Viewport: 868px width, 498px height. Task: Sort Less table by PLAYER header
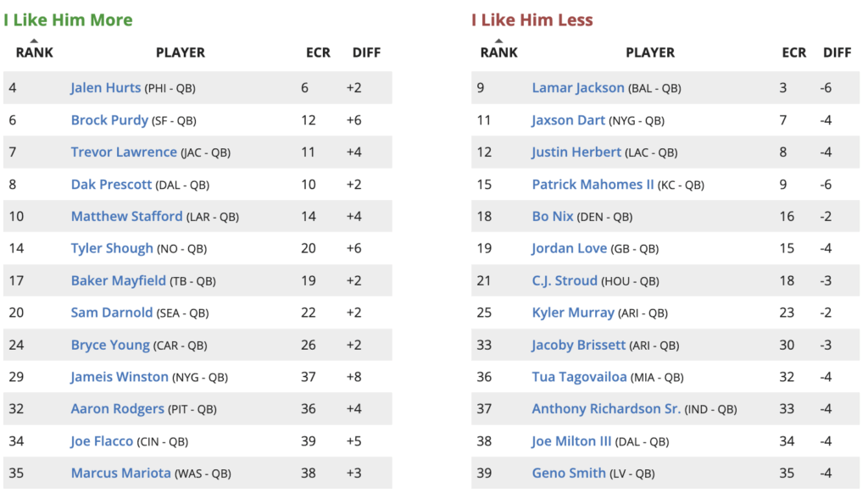[650, 53]
